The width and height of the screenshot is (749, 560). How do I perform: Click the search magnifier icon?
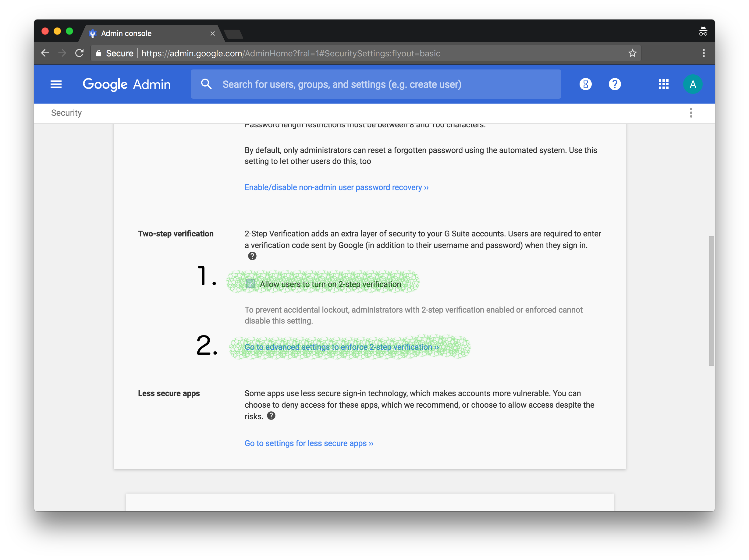pyautogui.click(x=206, y=84)
